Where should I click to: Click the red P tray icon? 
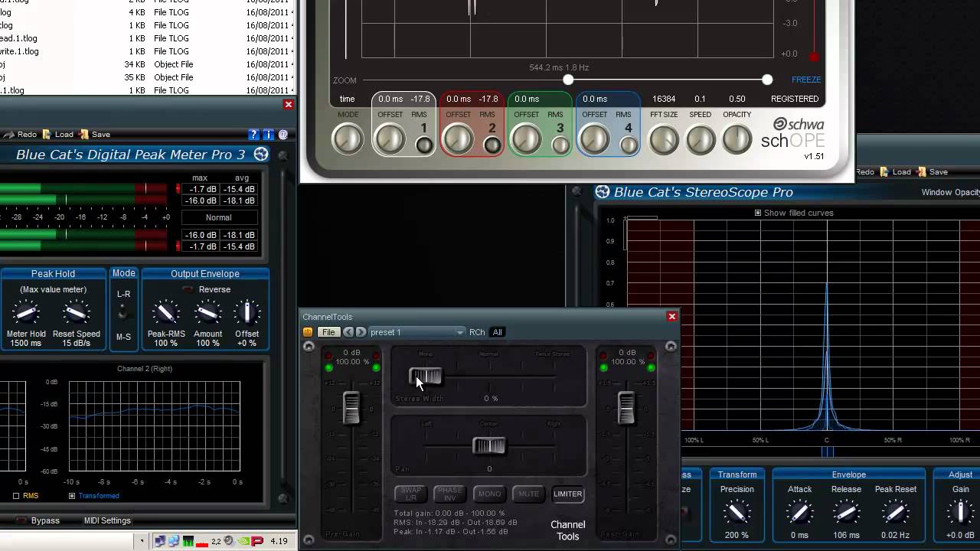click(x=257, y=542)
